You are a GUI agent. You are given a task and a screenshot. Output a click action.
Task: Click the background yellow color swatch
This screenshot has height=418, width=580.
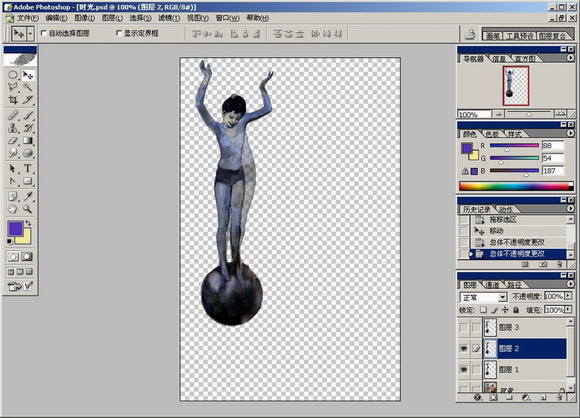[26, 239]
